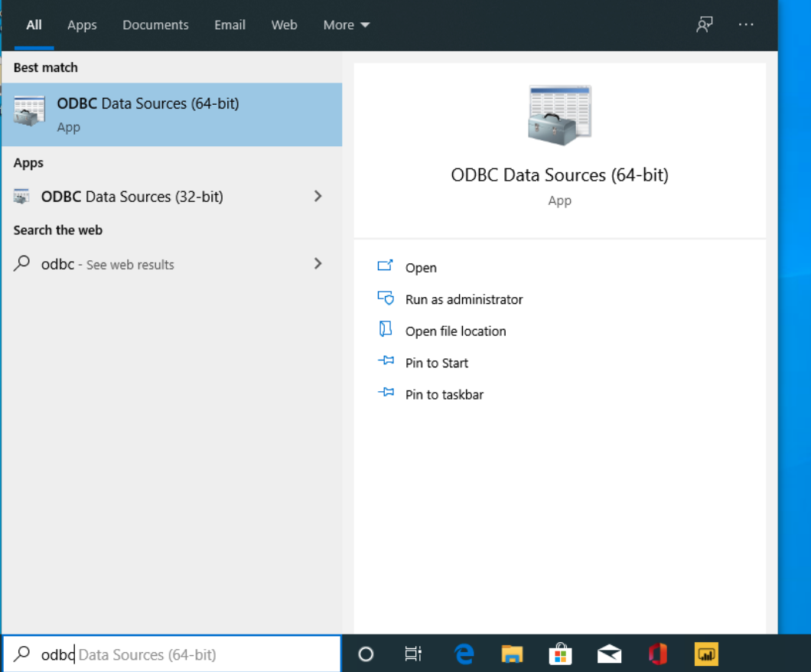Select ODBC Data Sources (64-bit) best match
811x672 pixels.
click(x=171, y=114)
